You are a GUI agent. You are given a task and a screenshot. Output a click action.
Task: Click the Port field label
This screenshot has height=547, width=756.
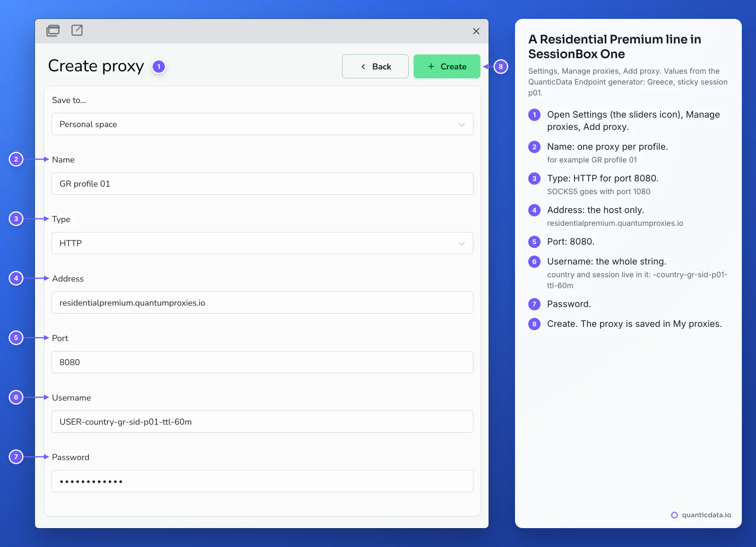[60, 338]
